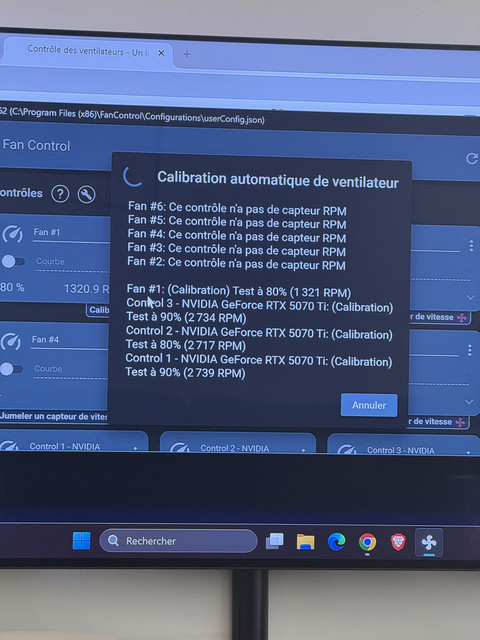Open Microsoft Edge from the taskbar

(336, 542)
